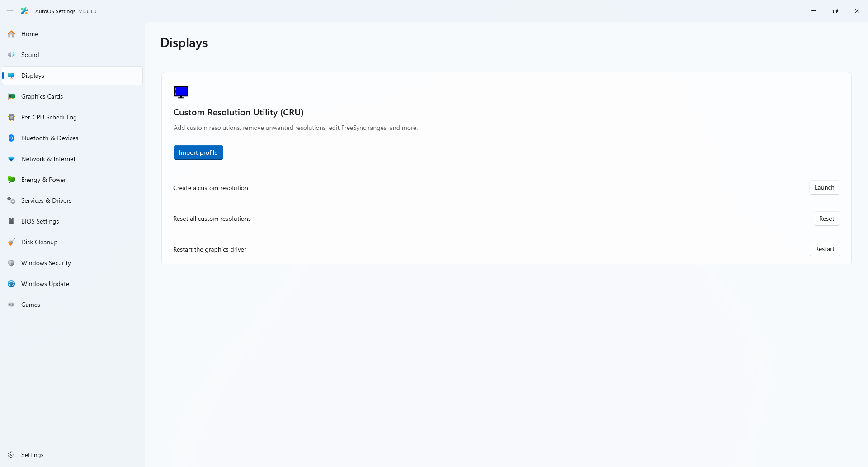The height and width of the screenshot is (467, 868).
Task: Select Energy & Power label
Action: [43, 180]
